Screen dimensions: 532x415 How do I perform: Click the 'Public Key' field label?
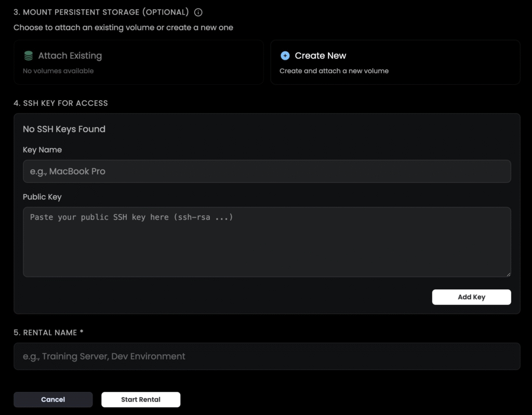point(42,197)
